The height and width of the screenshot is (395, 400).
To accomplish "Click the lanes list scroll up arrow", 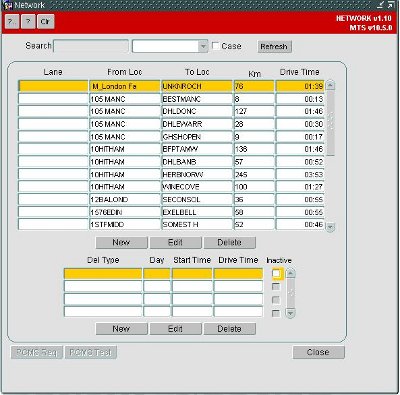I will coord(330,85).
